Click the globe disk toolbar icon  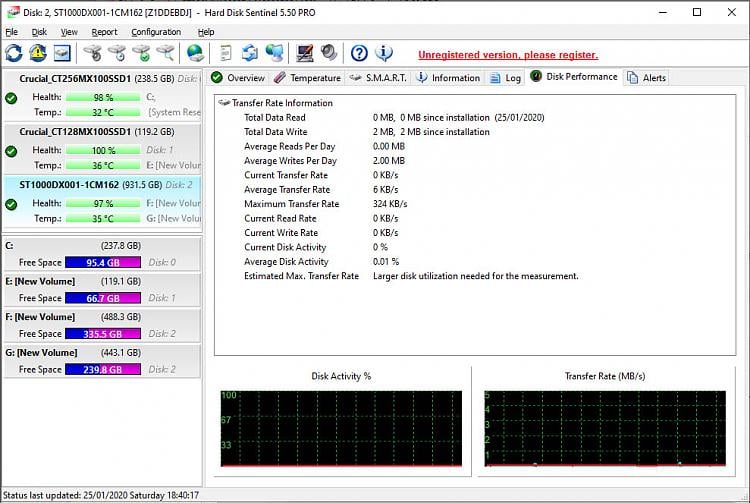pos(196,53)
